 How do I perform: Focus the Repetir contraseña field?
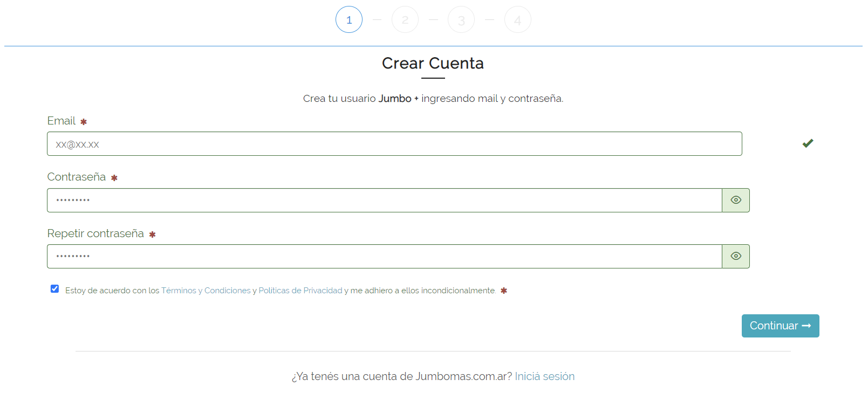tap(385, 256)
